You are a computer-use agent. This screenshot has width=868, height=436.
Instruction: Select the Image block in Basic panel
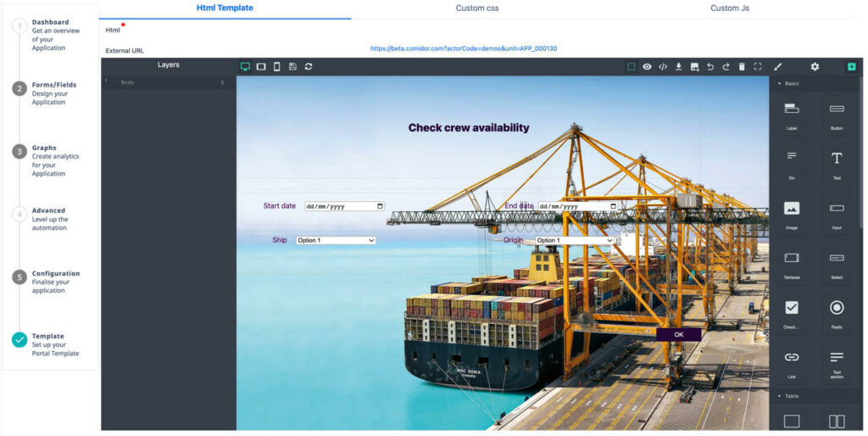click(792, 212)
